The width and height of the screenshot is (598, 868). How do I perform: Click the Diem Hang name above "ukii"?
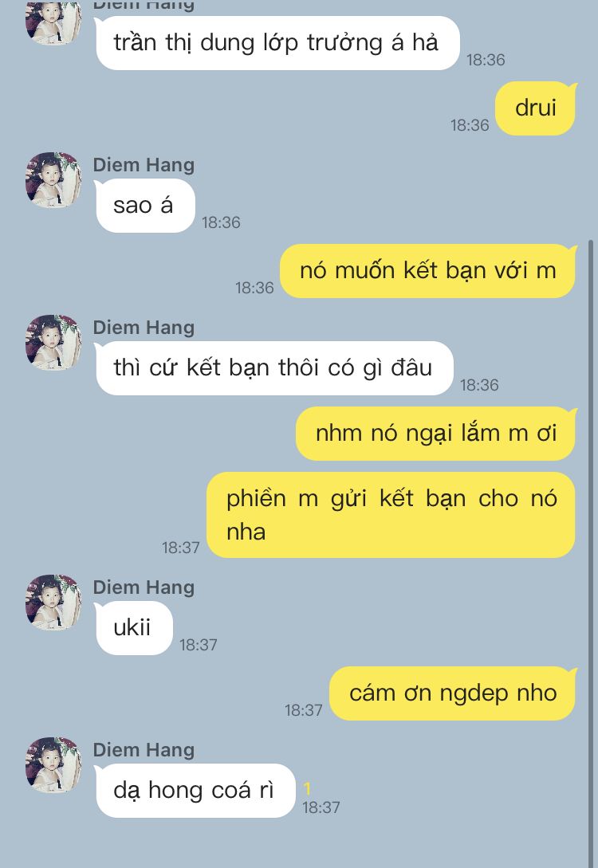[x=144, y=587]
